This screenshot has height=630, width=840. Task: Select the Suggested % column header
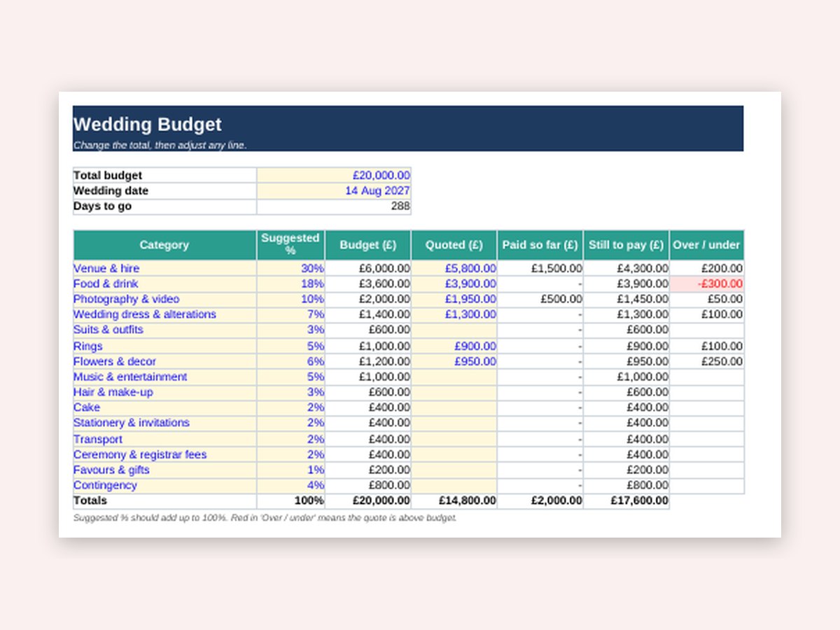[290, 245]
